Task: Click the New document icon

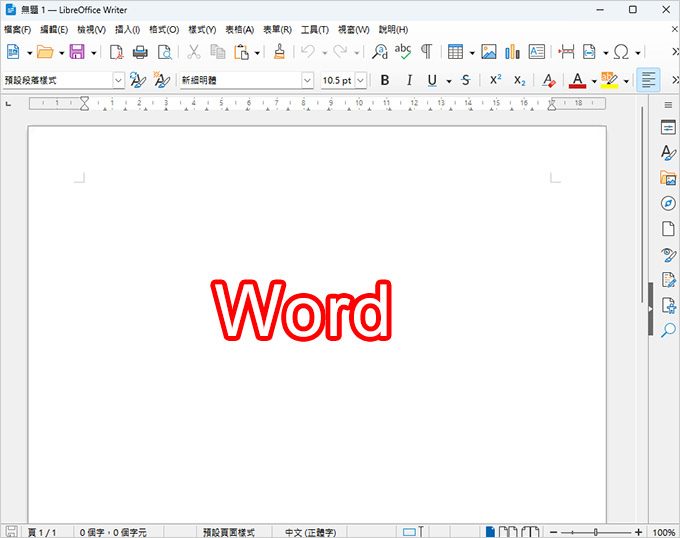Action: coord(13,52)
